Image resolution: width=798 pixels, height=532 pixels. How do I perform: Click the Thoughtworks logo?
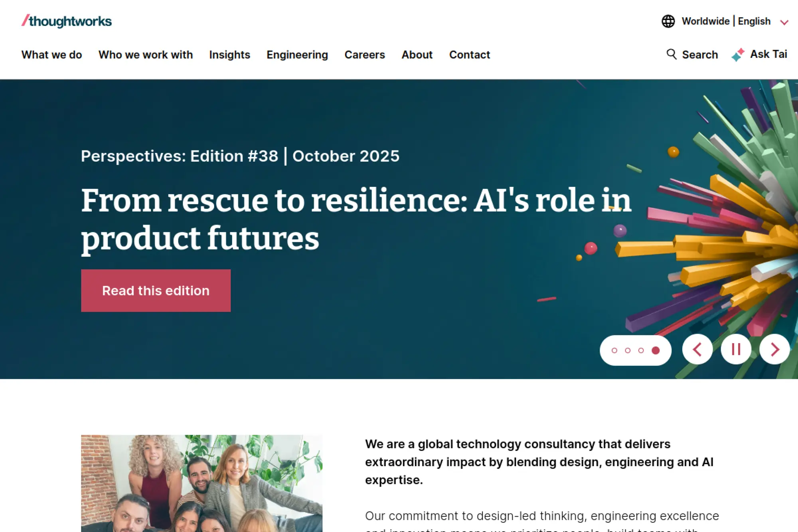[66, 21]
